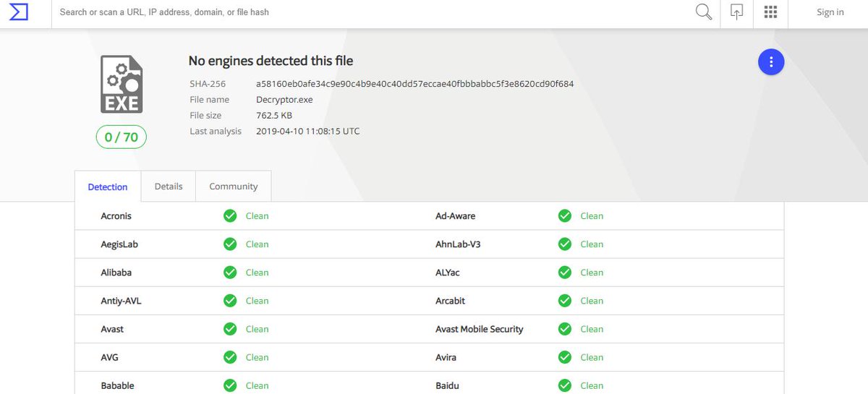Click the Alibaba engine name
This screenshot has height=394, width=868.
click(116, 273)
